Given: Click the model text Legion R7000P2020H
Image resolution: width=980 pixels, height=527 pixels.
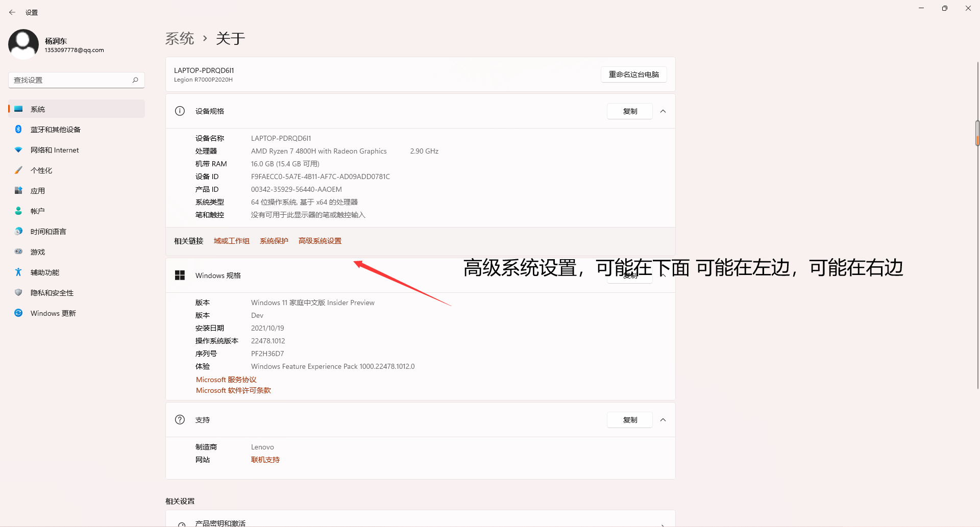Looking at the screenshot, I should (203, 80).
